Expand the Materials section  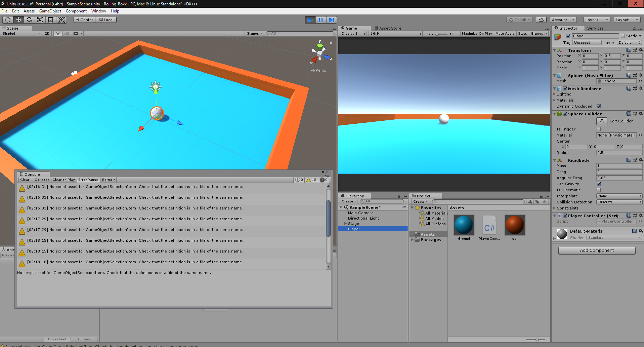click(554, 100)
